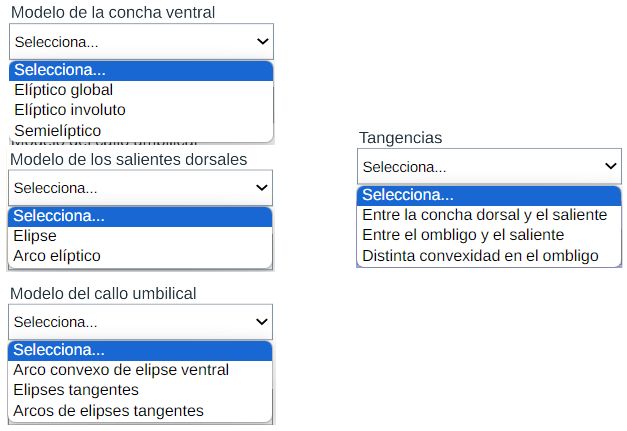Open the Modelo del callo umbilical dropdown
The width and height of the screenshot is (627, 431).
click(141, 322)
